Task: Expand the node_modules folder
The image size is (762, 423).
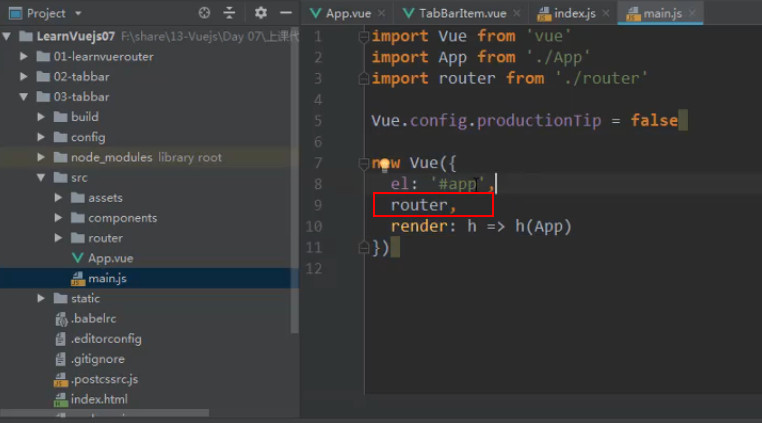Action: point(41,157)
